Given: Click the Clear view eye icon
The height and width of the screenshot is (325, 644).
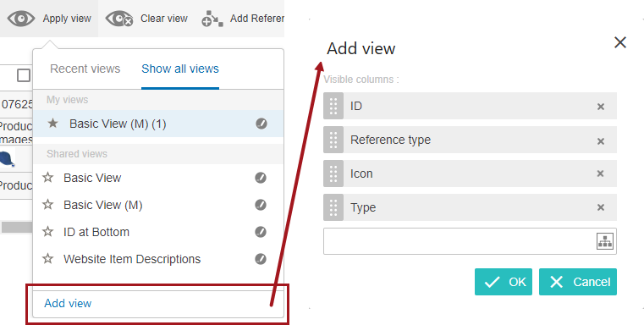Looking at the screenshot, I should 119,19.
